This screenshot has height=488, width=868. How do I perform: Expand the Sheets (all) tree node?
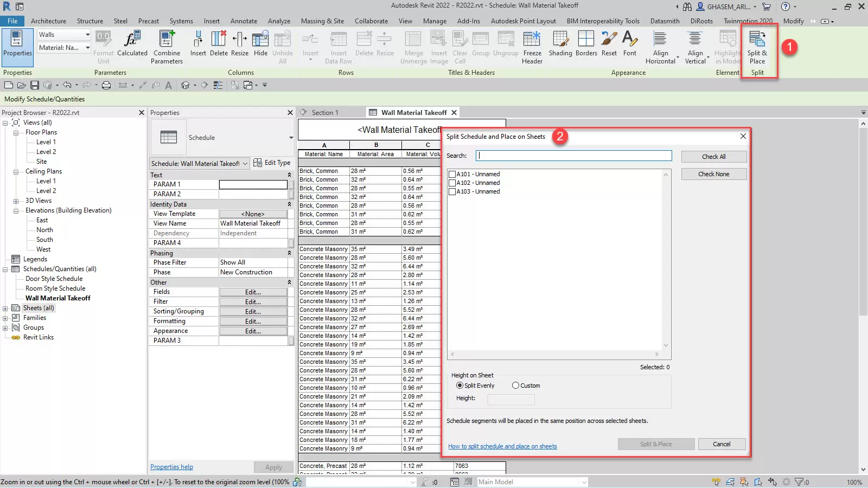[5, 308]
